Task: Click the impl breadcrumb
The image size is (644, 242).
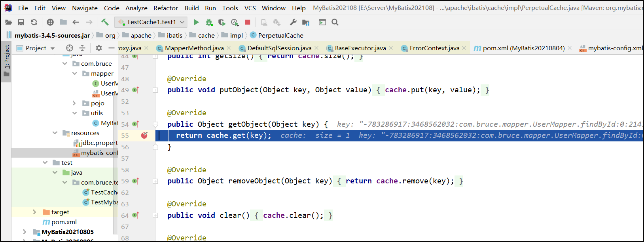Action: 232,35
